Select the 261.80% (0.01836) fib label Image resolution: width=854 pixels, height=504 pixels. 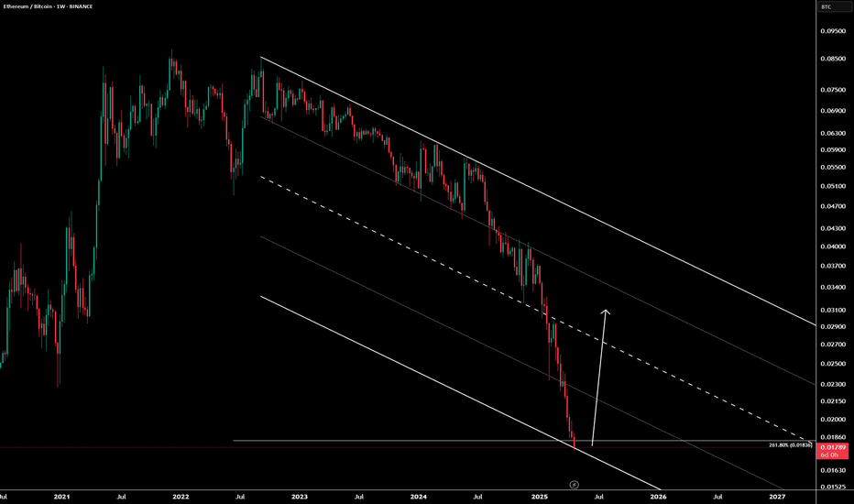790,445
